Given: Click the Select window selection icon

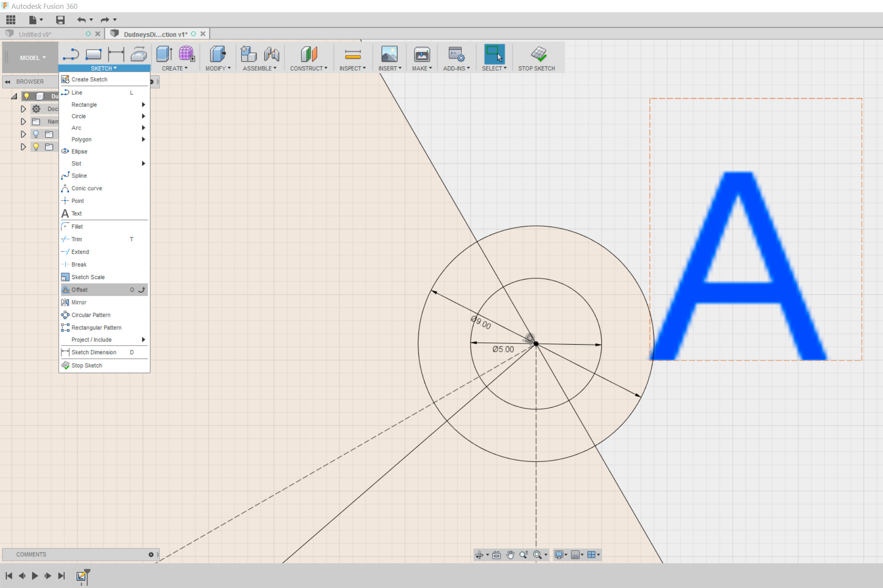Looking at the screenshot, I should click(x=494, y=54).
